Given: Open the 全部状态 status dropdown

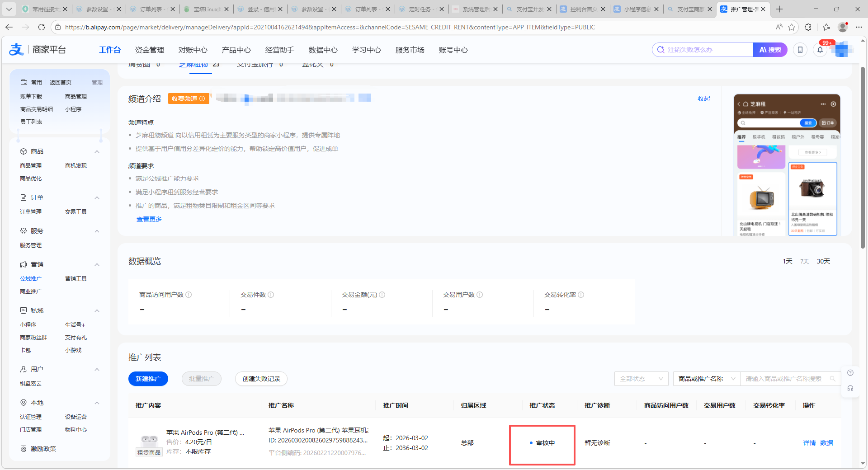Looking at the screenshot, I should (x=641, y=379).
